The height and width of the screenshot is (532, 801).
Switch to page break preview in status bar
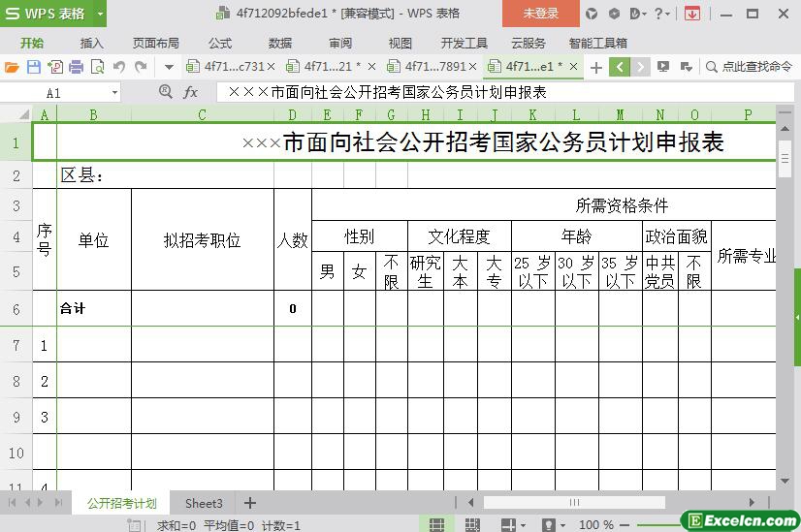coord(472,525)
